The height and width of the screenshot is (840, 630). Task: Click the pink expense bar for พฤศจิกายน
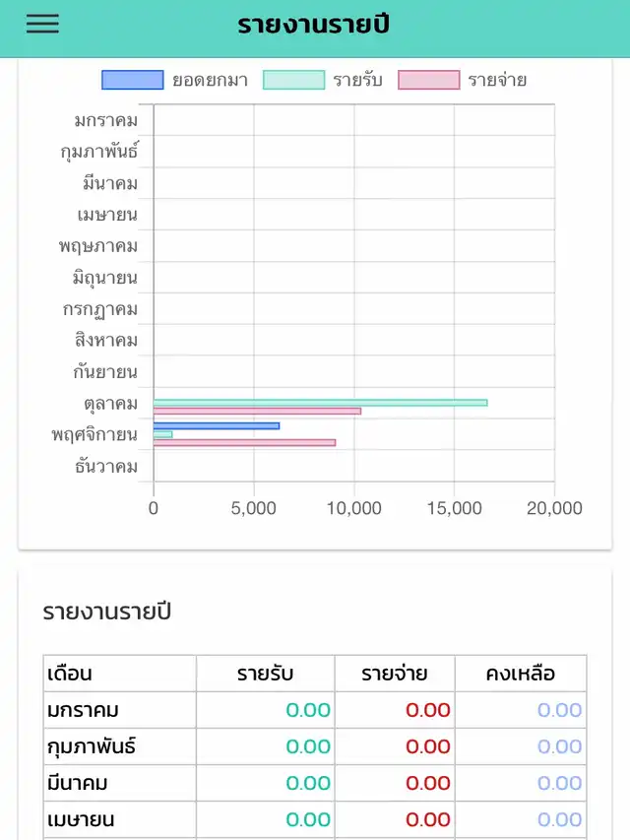tap(244, 442)
